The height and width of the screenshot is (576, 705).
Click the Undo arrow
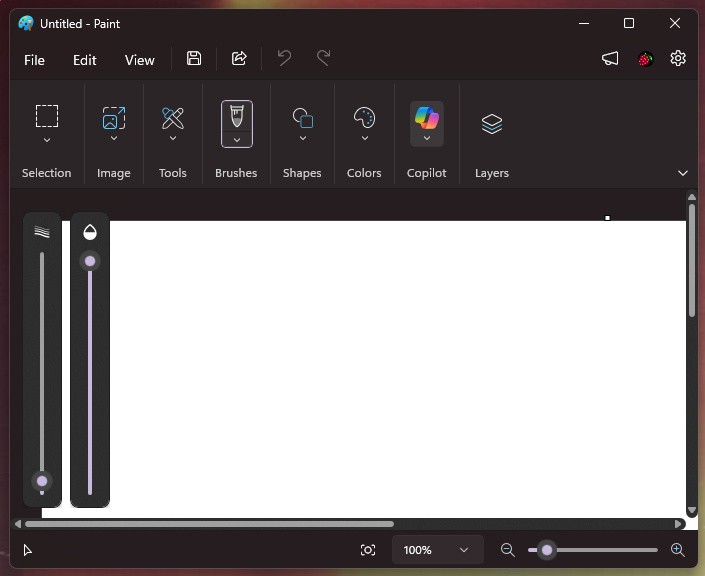284,58
